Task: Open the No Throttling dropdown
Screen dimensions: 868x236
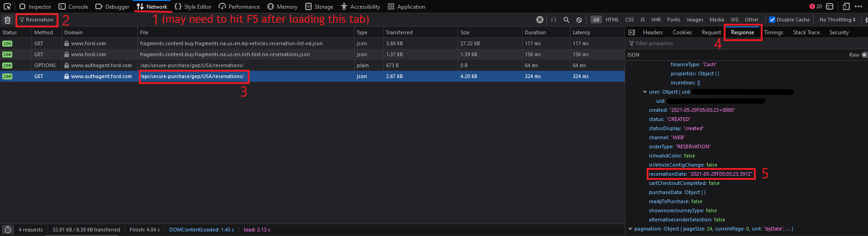Action: coord(837,20)
